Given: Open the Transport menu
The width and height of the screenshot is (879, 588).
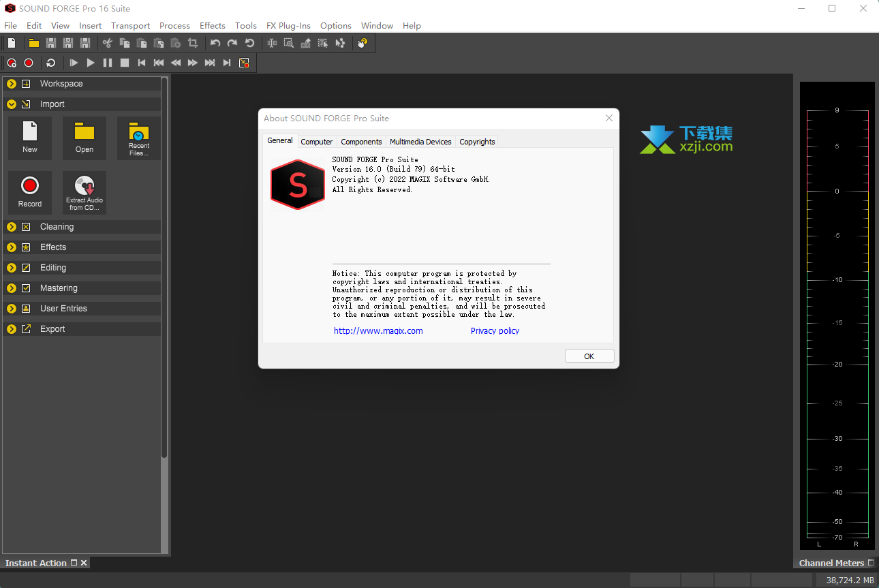Looking at the screenshot, I should (x=130, y=25).
